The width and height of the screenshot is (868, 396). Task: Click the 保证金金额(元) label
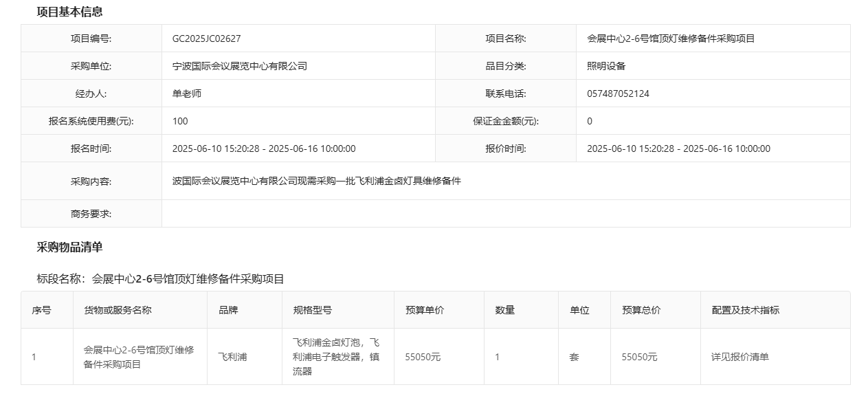(506, 121)
